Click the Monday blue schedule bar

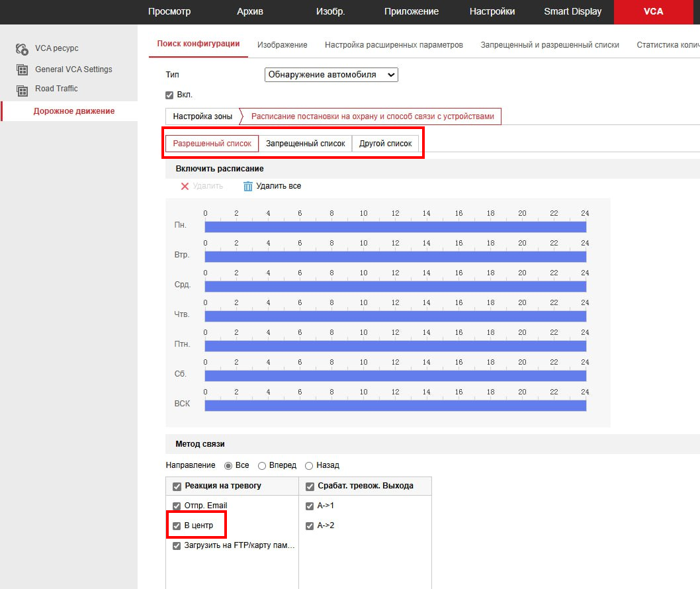tap(395, 227)
